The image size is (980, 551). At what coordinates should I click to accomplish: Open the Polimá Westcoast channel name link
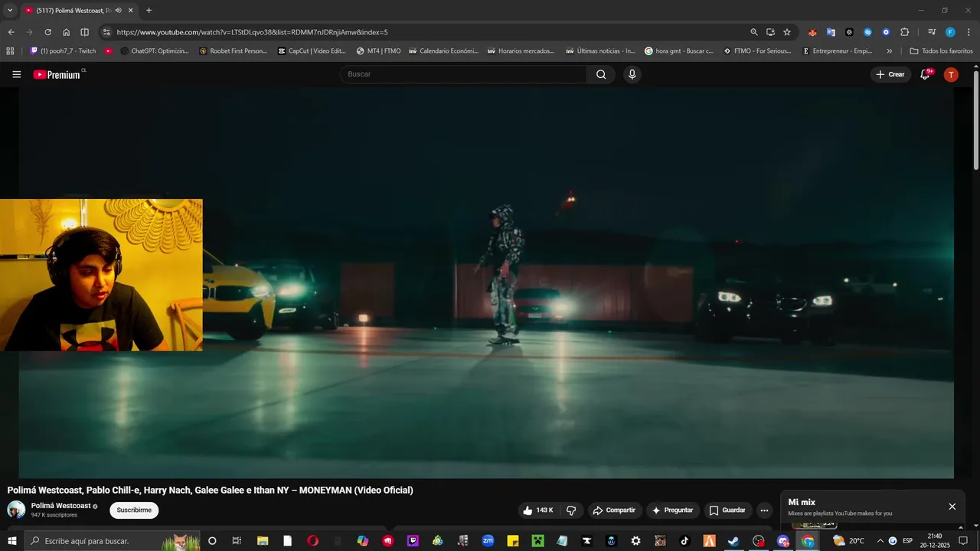click(60, 506)
